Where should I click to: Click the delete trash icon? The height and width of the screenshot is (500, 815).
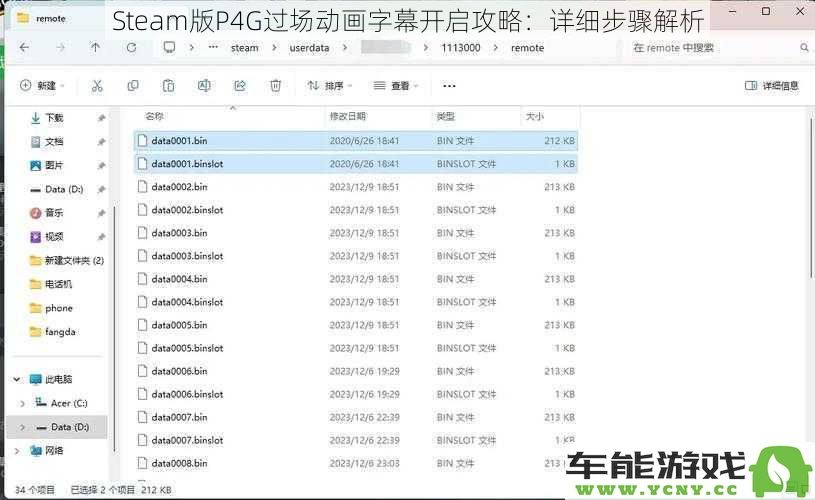tap(275, 86)
